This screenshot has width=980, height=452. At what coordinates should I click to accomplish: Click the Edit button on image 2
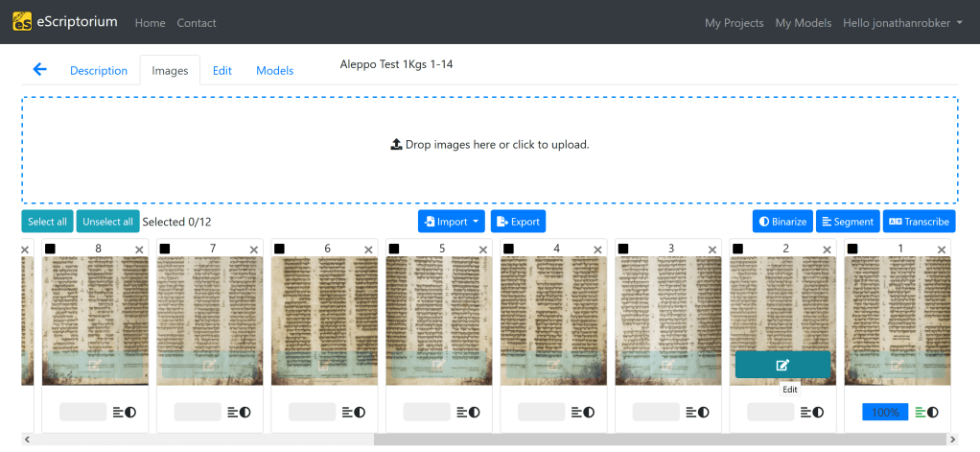(782, 365)
